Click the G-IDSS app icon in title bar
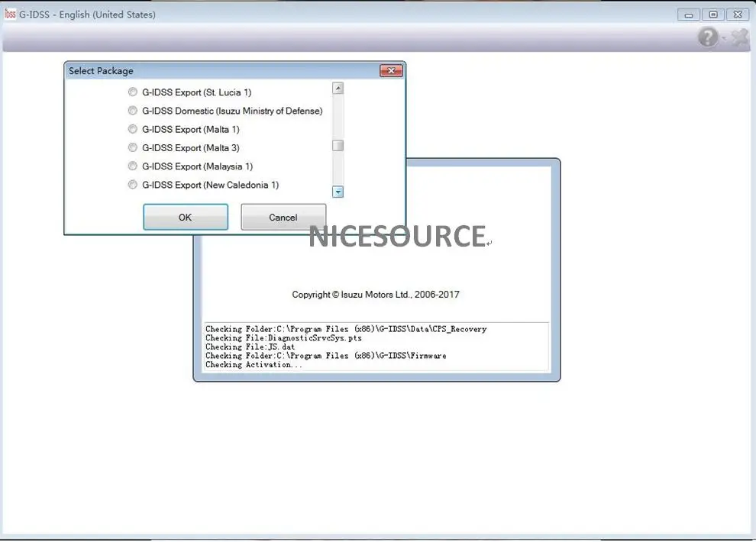The image size is (756, 542). [x=10, y=15]
